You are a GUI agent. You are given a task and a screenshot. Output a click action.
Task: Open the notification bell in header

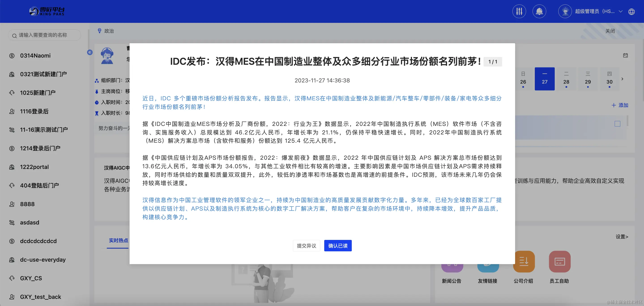tap(539, 11)
